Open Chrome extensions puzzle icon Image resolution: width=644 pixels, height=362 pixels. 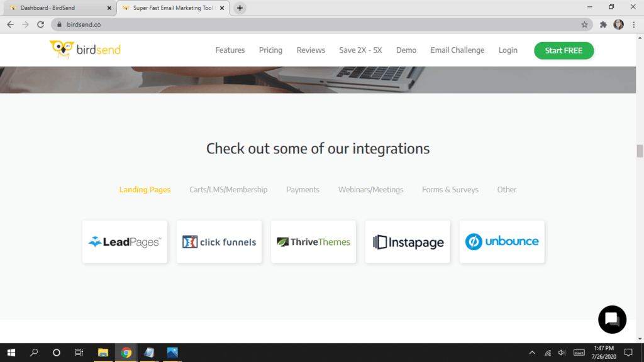603,25
